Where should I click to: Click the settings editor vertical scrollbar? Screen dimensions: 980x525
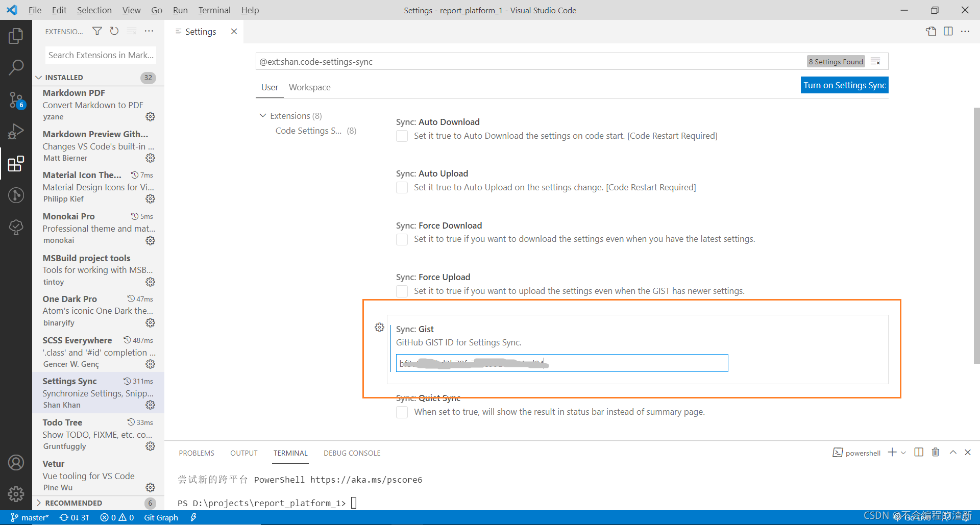pos(976,235)
